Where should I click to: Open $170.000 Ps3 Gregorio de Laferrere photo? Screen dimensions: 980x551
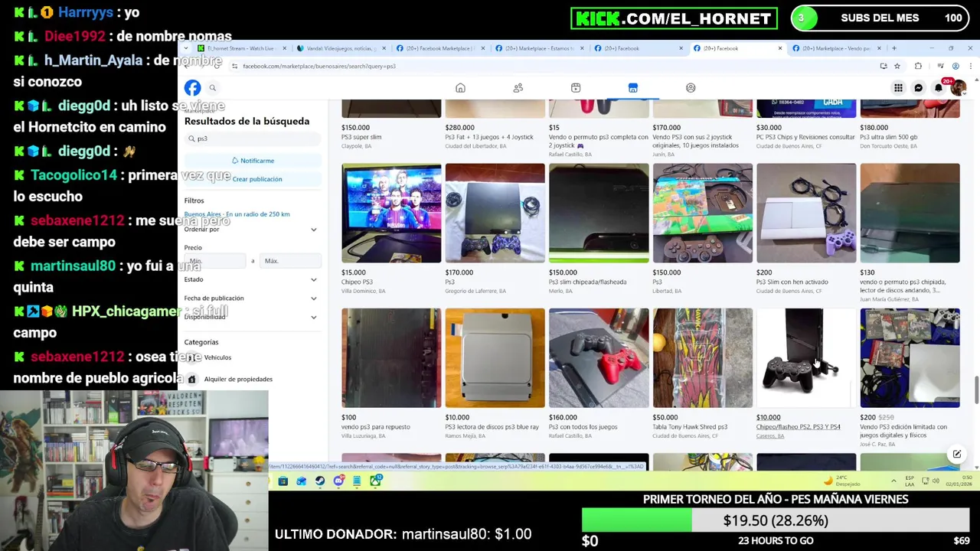(495, 213)
